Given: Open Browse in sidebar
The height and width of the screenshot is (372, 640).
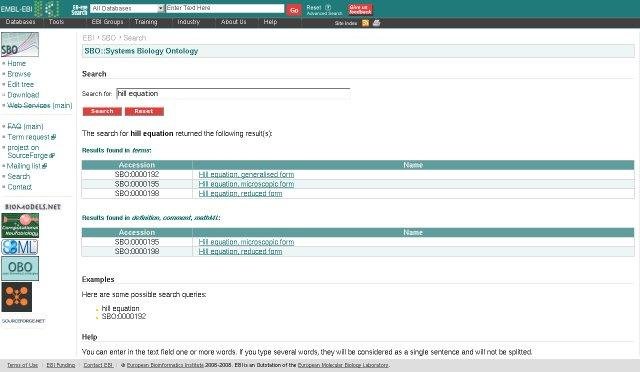Looking at the screenshot, I should (x=19, y=74).
